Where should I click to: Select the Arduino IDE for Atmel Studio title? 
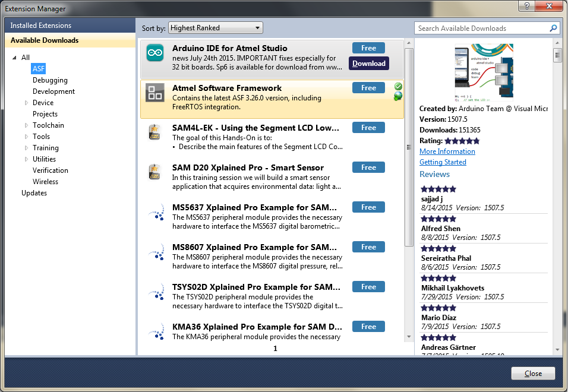[x=230, y=48]
